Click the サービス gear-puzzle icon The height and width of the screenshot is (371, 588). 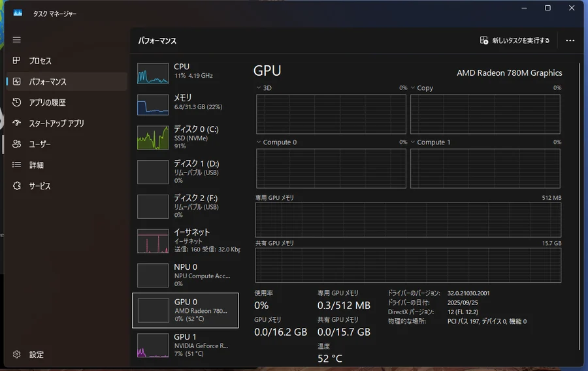coord(16,186)
